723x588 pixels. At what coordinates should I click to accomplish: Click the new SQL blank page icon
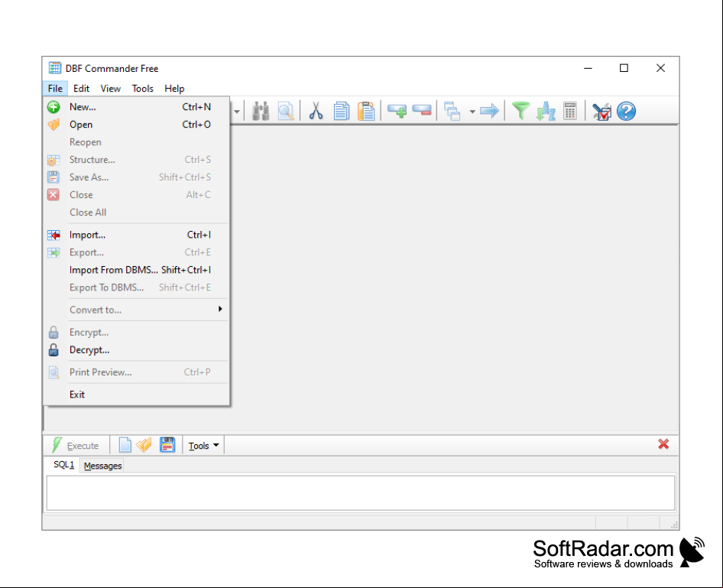click(x=125, y=445)
